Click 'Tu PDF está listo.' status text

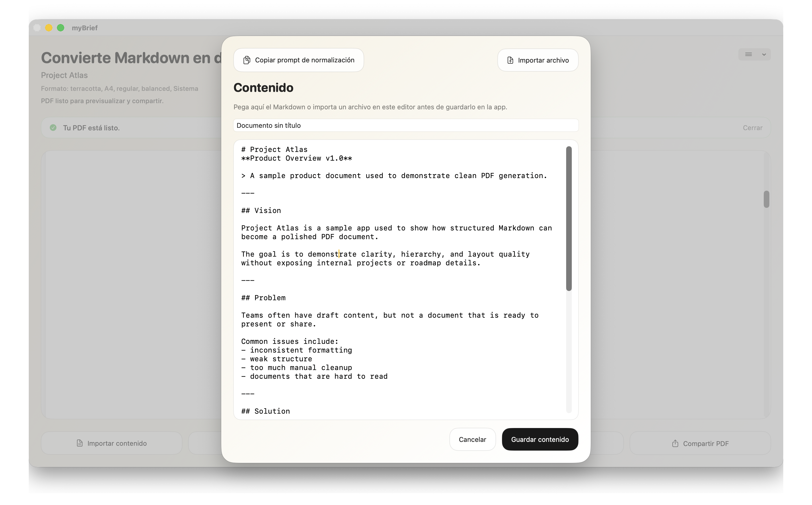[x=91, y=128]
